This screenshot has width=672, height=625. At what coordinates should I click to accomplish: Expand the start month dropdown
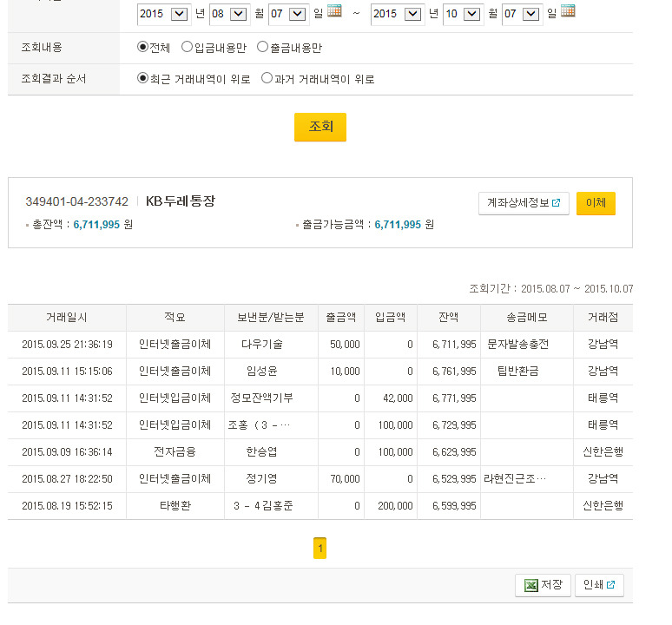(239, 14)
